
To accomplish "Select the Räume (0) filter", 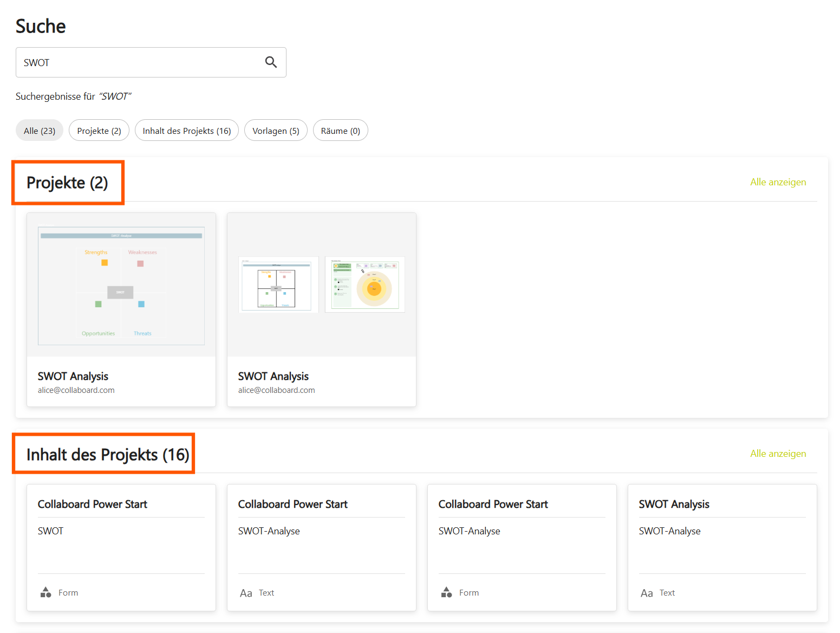I will tap(340, 131).
